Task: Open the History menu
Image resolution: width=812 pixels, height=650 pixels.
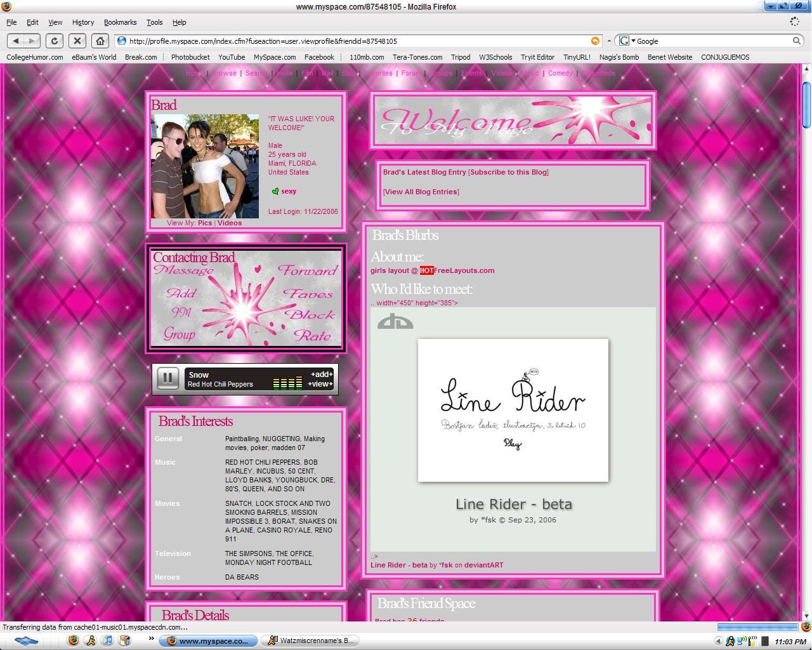Action: click(82, 22)
